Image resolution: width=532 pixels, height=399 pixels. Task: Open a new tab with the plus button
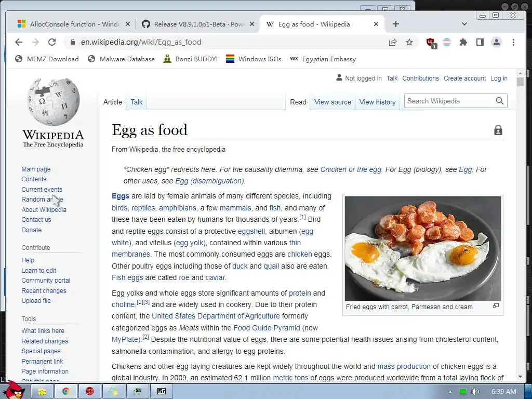[x=395, y=24]
